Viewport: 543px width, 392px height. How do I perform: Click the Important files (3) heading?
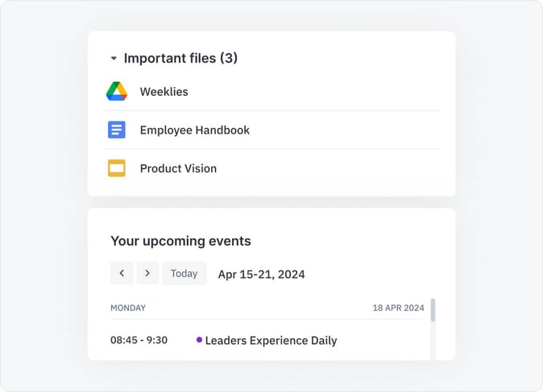tap(180, 58)
